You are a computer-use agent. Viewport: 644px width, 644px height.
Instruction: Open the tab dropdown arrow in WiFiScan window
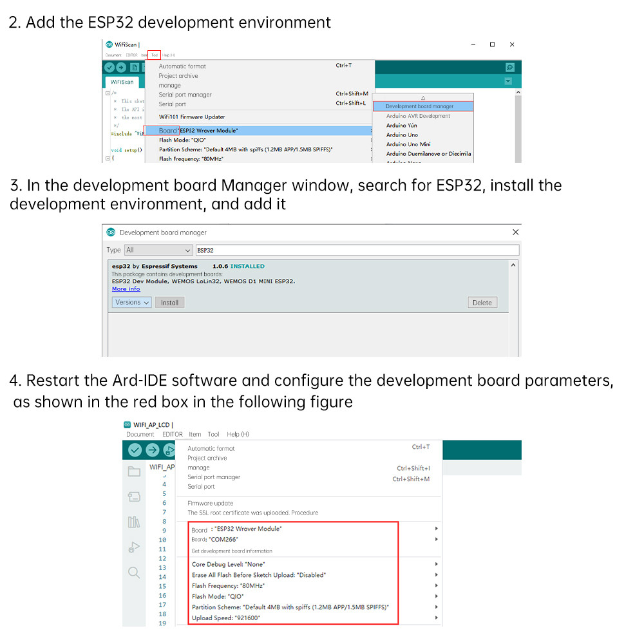tap(508, 81)
